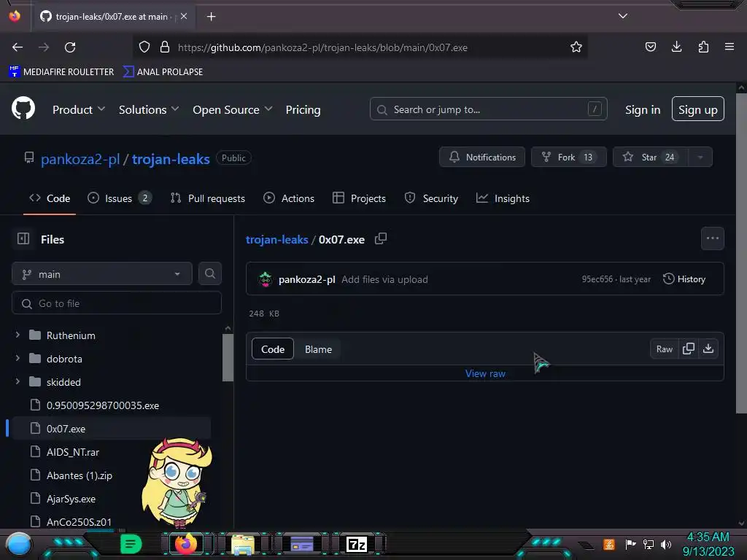Open the 7z taskbar icon
747x560 pixels.
(x=357, y=544)
